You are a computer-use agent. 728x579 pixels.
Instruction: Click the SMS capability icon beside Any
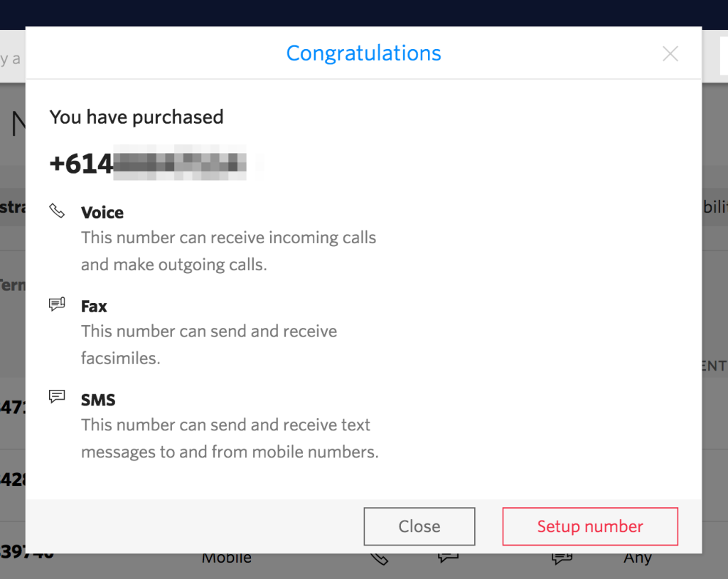[561, 558]
